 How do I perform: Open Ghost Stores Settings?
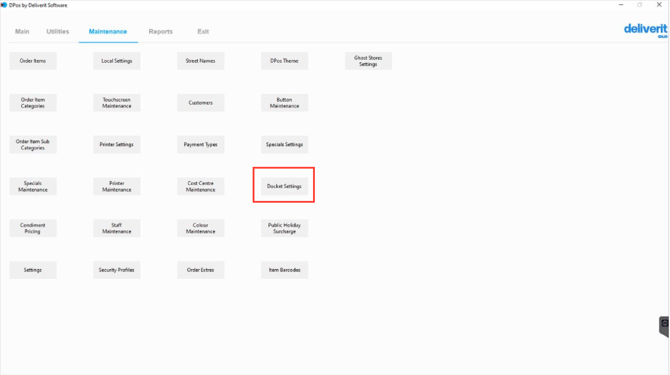[x=368, y=61]
